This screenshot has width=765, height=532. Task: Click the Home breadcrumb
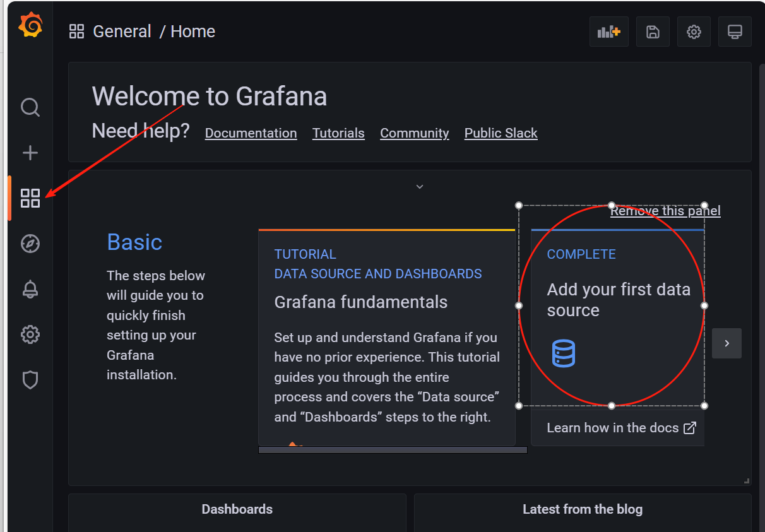[x=193, y=32]
